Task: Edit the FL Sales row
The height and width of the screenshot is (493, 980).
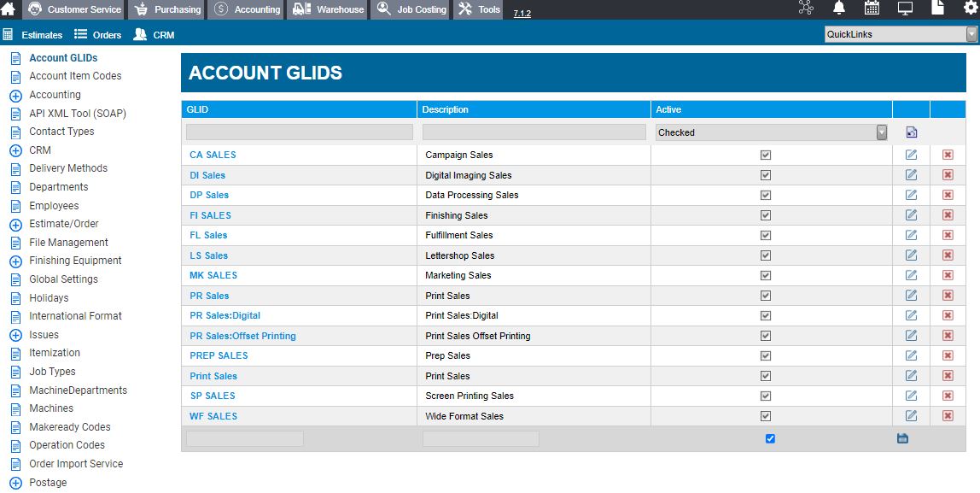Action: tap(911, 235)
